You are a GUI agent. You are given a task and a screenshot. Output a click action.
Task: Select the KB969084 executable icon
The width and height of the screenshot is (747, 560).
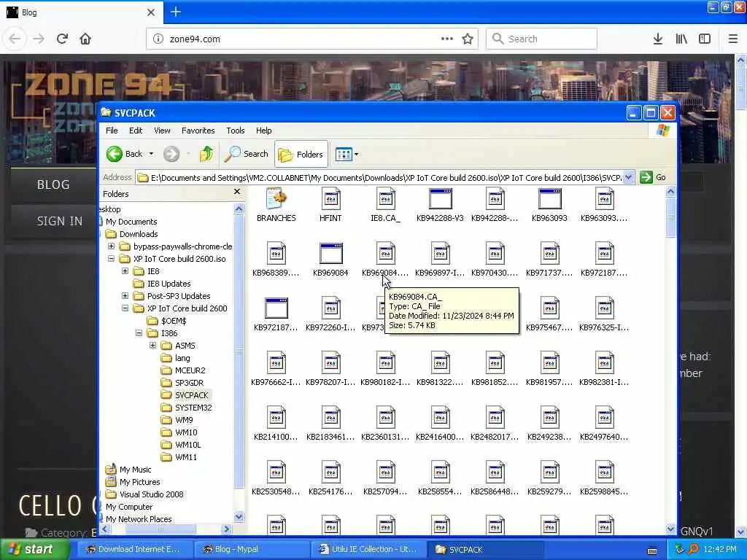(330, 253)
